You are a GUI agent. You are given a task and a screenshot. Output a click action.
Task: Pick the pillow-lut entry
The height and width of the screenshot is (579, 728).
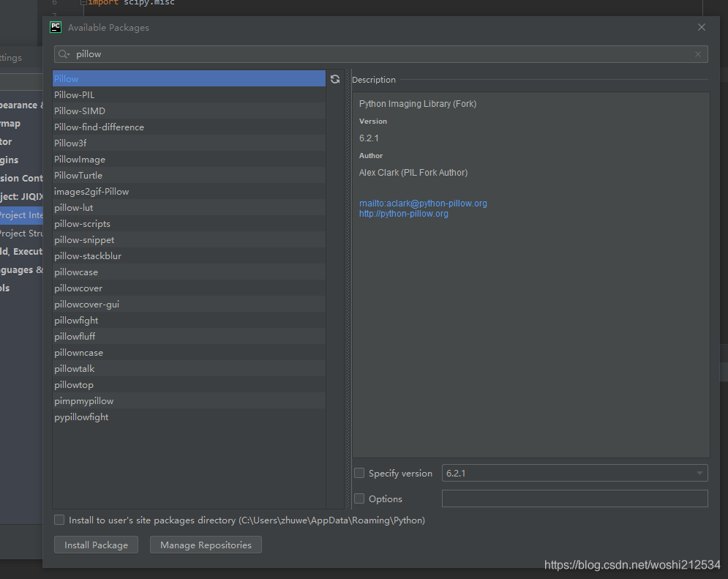(189, 208)
